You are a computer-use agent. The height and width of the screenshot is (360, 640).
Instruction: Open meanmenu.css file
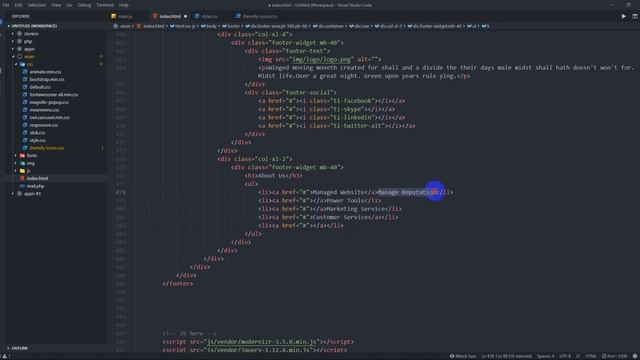[44, 110]
